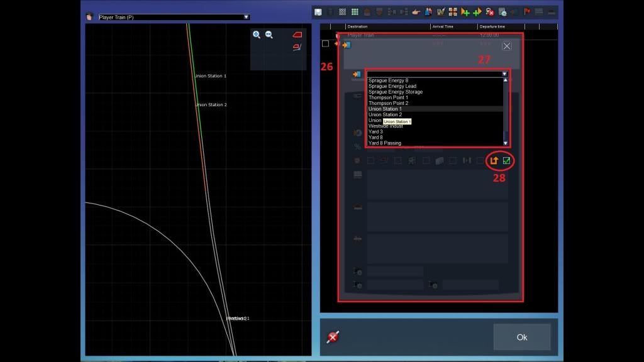Screen dimensions: 644x362
Task: Toggle the checkbox left of the instruction row
Action: (x=325, y=43)
